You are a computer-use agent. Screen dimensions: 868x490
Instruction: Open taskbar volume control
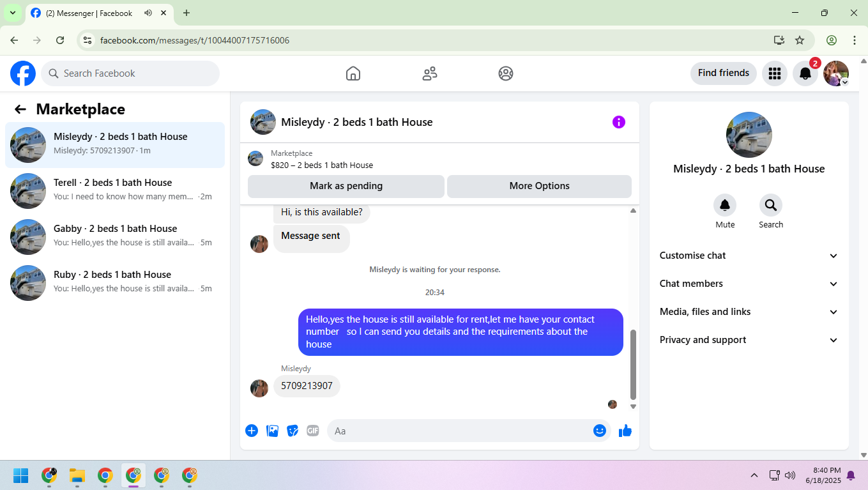point(790,475)
